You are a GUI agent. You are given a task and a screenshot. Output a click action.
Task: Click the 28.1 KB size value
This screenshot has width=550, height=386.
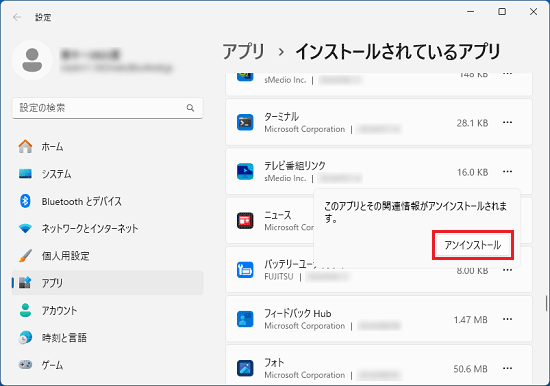pyautogui.click(x=472, y=123)
